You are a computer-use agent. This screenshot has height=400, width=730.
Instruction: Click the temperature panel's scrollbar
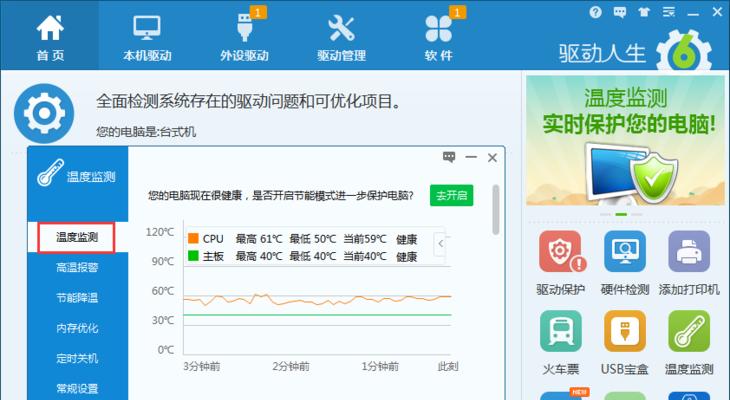click(x=496, y=210)
